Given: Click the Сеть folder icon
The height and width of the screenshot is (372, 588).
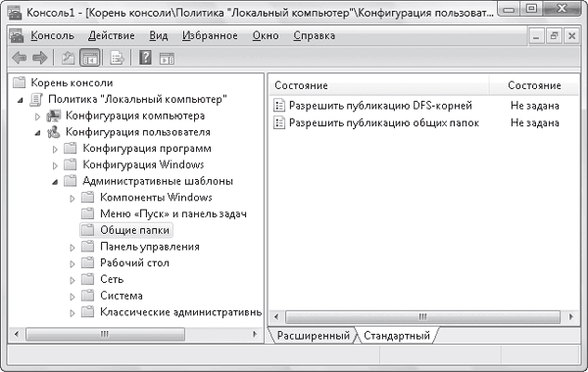Looking at the screenshot, I should click(x=87, y=279).
